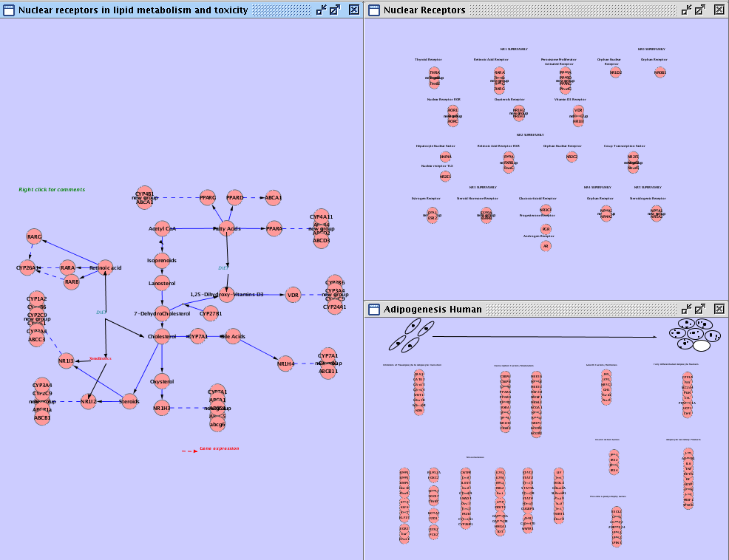The width and height of the screenshot is (729, 560).
Task: Click the PPARG node
Action: 208,197
